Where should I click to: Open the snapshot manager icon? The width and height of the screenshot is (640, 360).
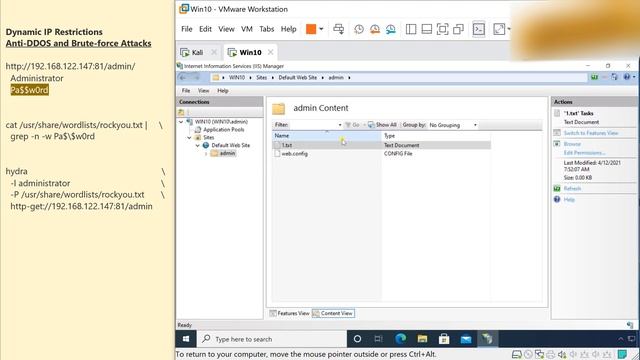(391, 29)
